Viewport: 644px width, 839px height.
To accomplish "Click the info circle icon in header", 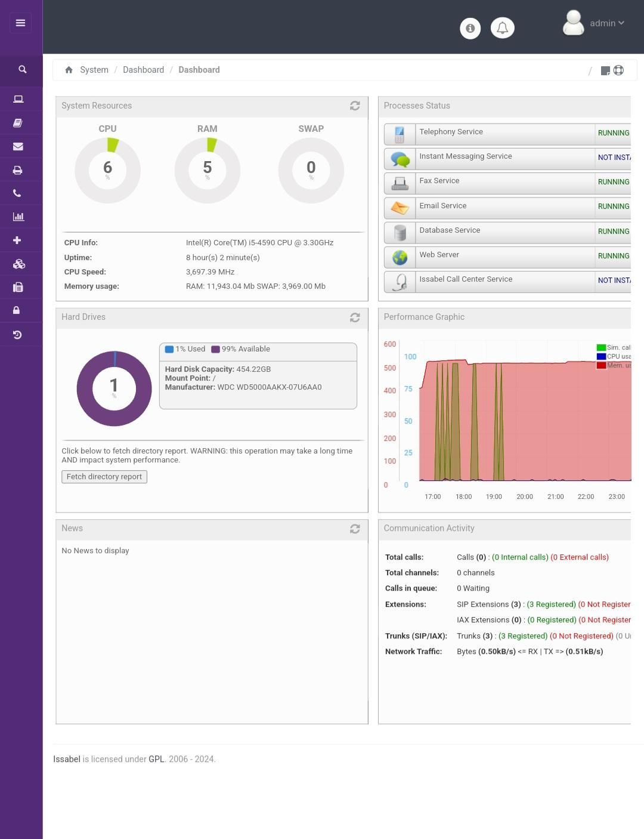I will click(x=470, y=28).
